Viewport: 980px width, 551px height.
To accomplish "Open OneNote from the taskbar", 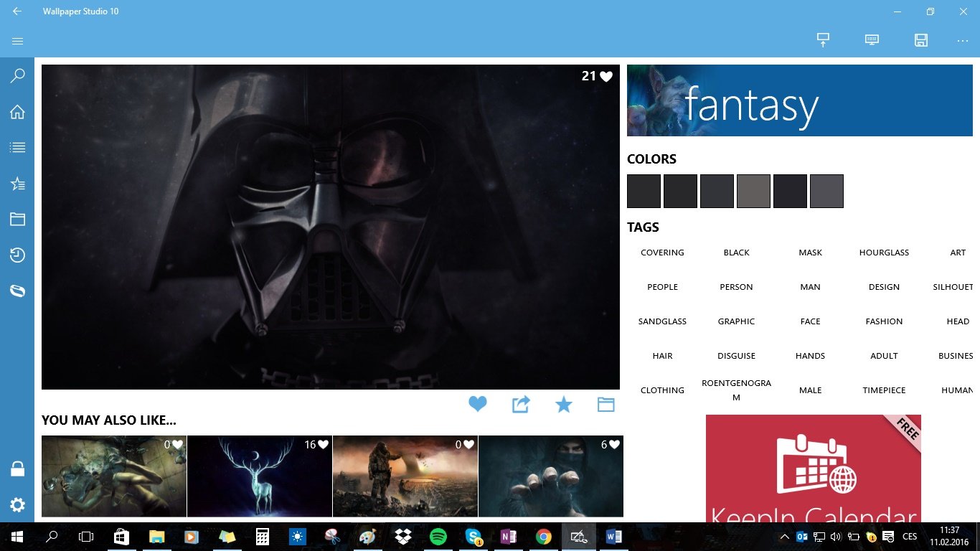I will click(509, 537).
